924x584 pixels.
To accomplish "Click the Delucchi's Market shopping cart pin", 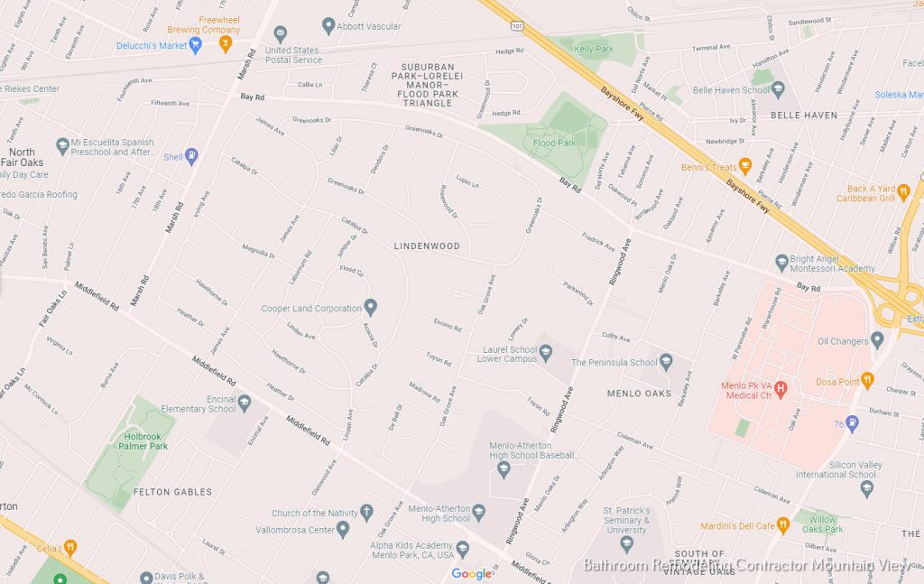I will pos(196,45).
